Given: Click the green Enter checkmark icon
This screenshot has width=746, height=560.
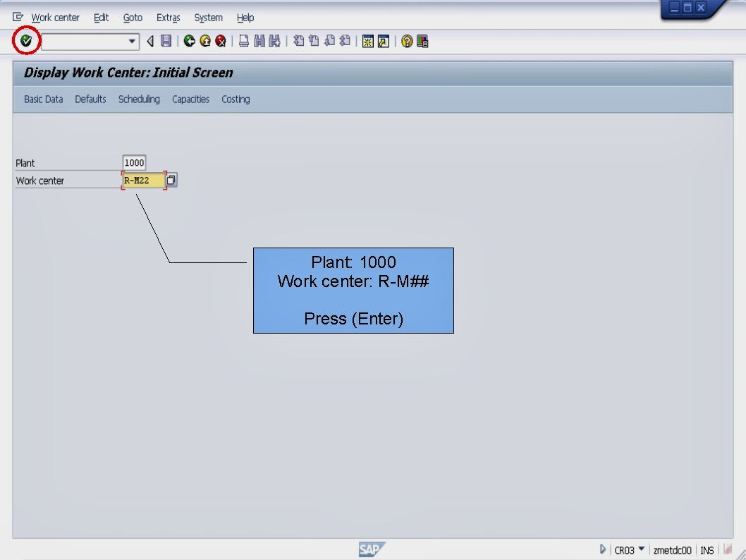Looking at the screenshot, I should click(x=26, y=41).
